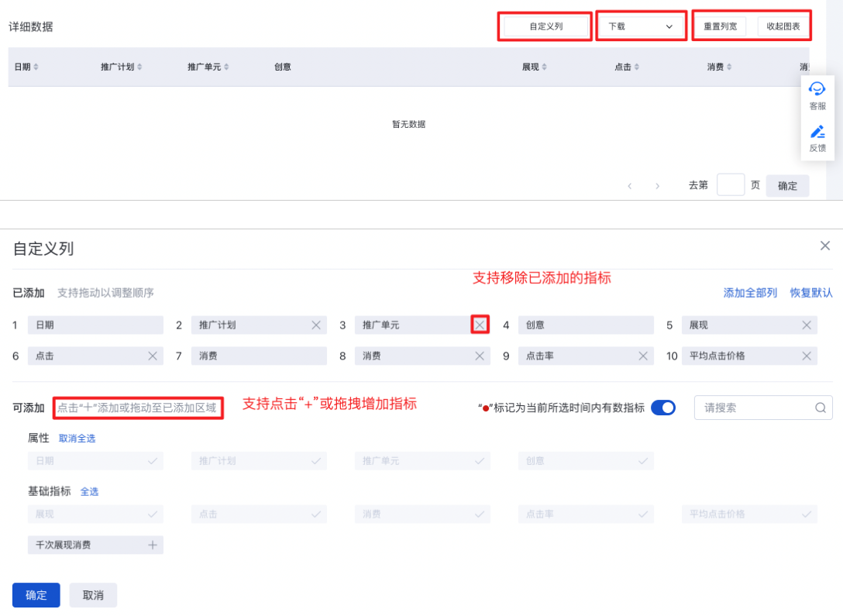The width and height of the screenshot is (843, 616).
Task: Click 添加全部列 link
Action: (750, 293)
